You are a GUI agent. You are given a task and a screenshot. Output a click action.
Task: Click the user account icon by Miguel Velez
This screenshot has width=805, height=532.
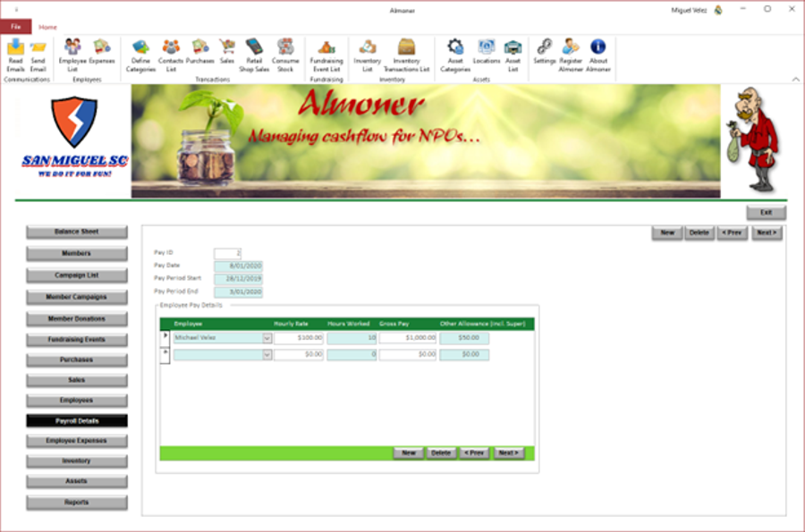click(x=718, y=10)
